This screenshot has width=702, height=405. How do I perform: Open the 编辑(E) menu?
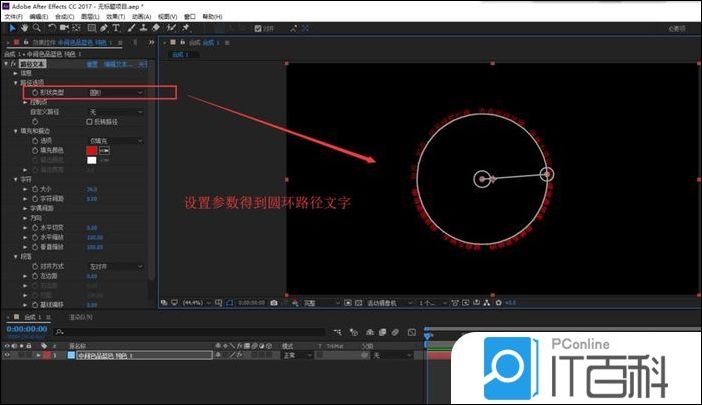click(x=39, y=17)
